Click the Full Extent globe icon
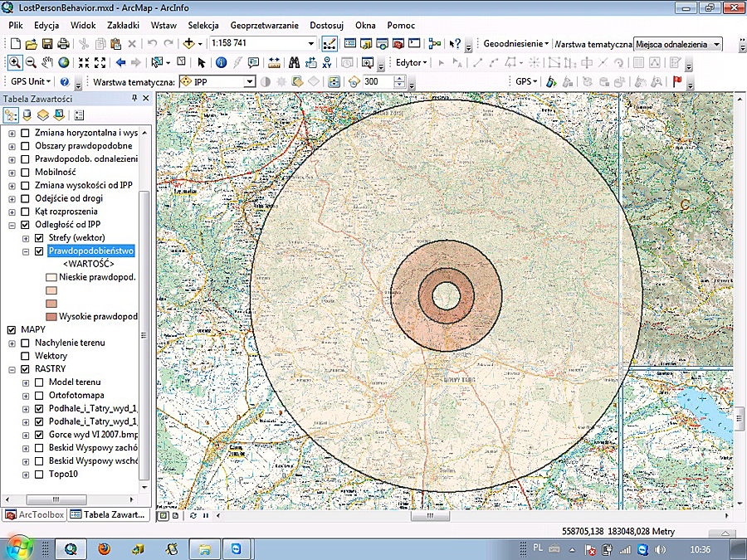 (63, 62)
